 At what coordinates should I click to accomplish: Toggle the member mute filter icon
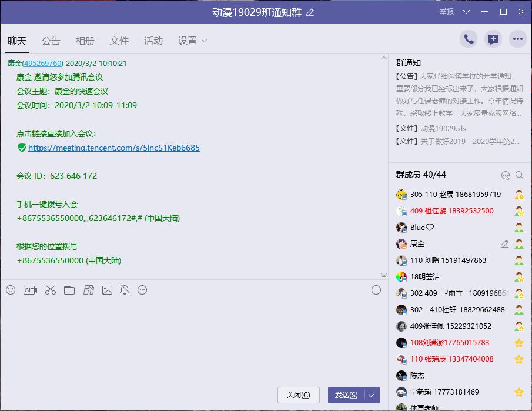[x=506, y=175]
